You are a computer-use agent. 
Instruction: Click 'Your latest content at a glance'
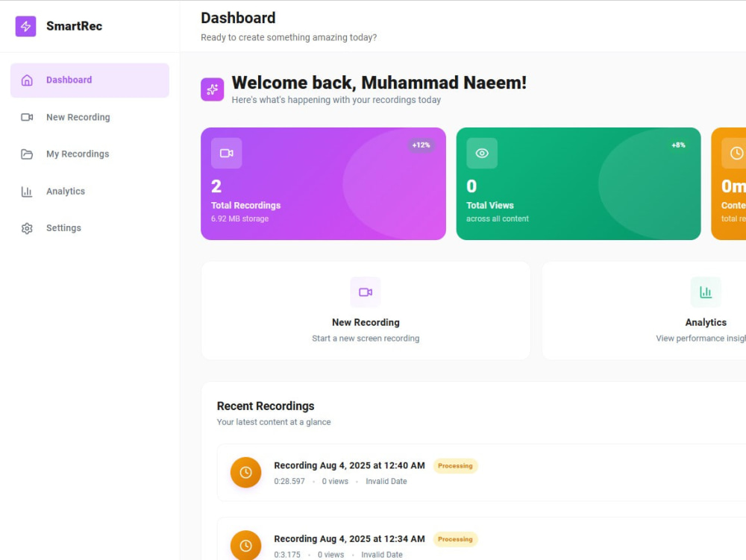[274, 422]
